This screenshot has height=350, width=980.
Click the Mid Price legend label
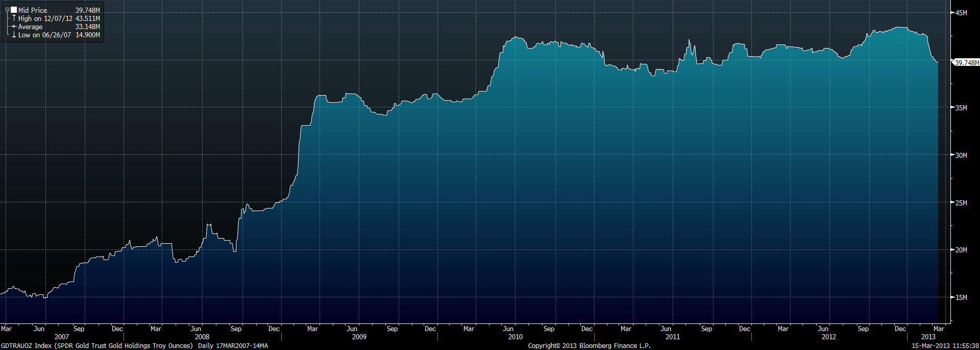click(33, 10)
